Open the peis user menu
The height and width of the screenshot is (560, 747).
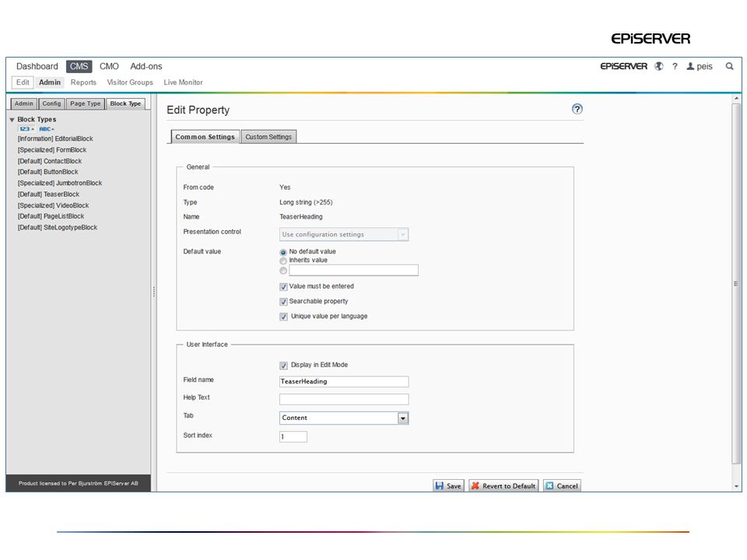click(700, 66)
